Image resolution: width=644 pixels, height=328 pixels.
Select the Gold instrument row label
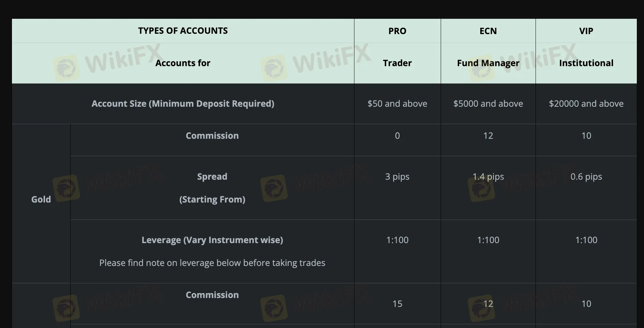[x=41, y=199]
